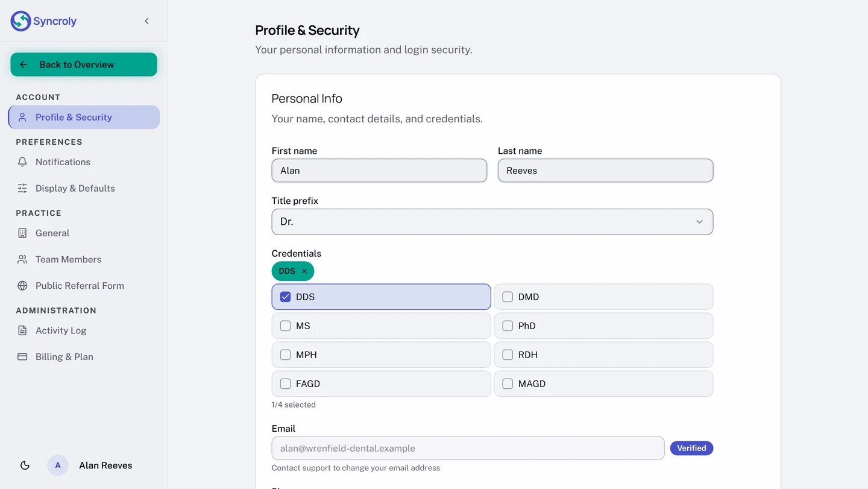Viewport: 868px width, 489px height.
Task: Click the General building icon
Action: (22, 233)
